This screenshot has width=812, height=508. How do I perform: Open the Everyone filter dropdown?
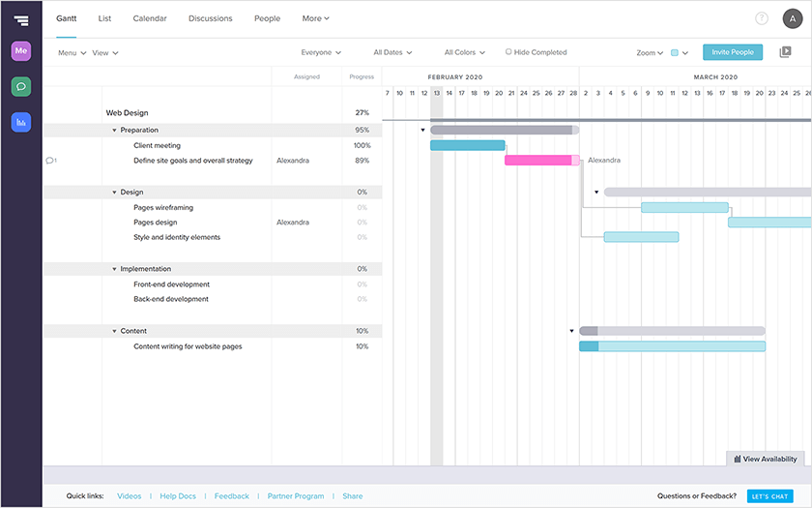[321, 52]
